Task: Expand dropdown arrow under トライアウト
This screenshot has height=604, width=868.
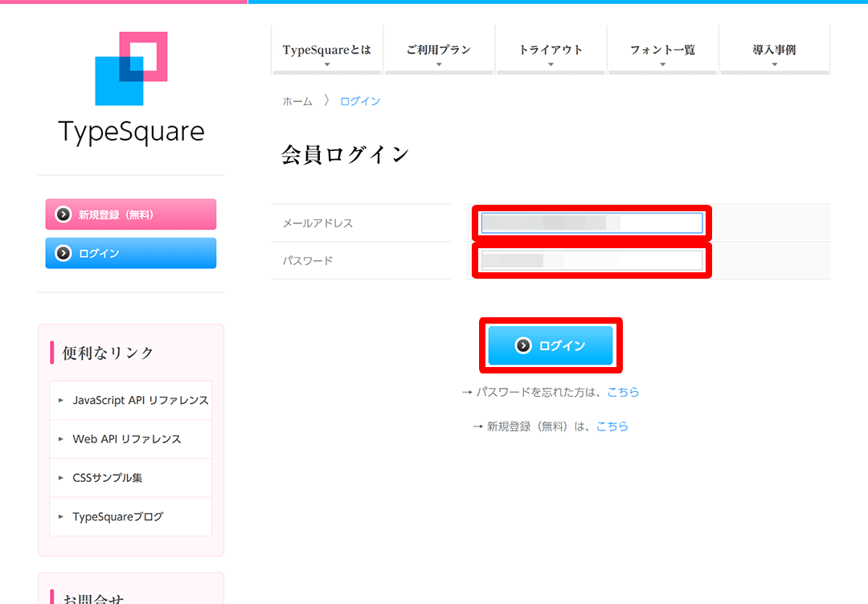Action: tap(551, 65)
